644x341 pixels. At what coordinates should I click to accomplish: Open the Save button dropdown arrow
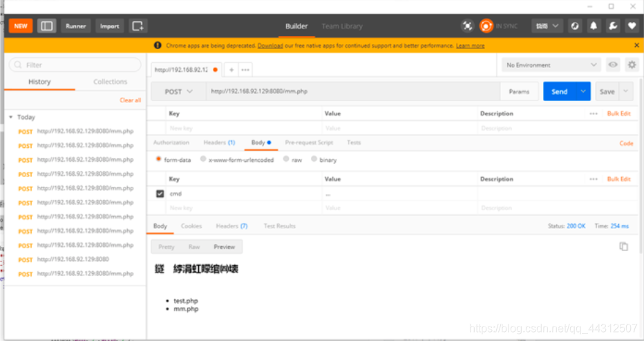(626, 91)
